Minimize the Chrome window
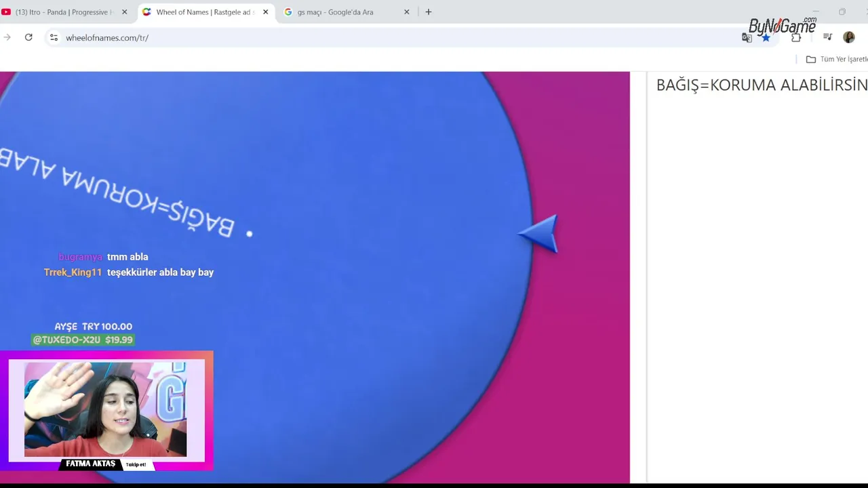The width and height of the screenshot is (868, 488). [x=816, y=12]
